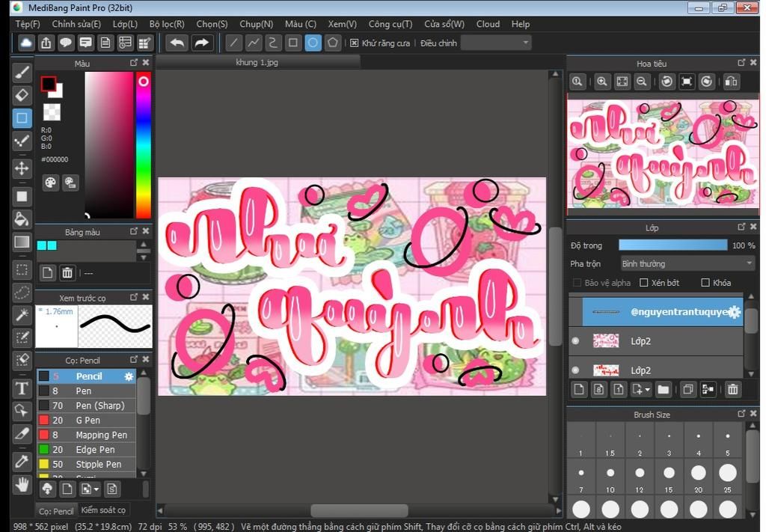Screen dimensions: 766x532
Task: Select the Mapping Pen brush
Action: [87, 435]
